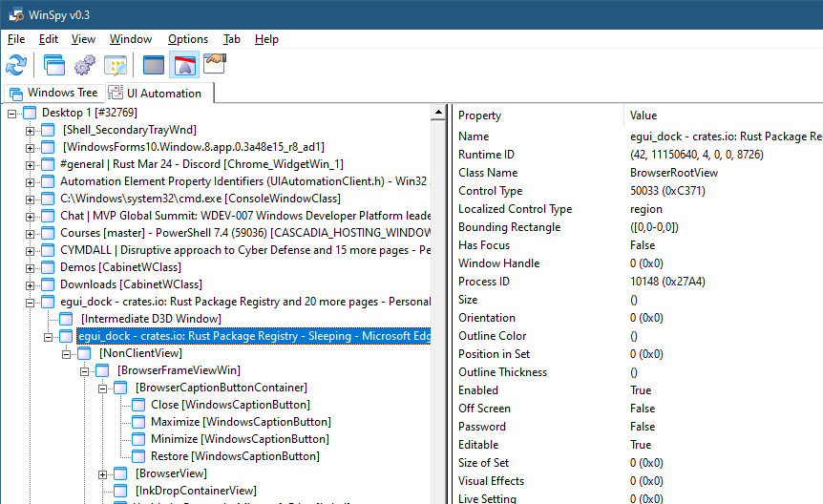
Task: Select the CYMDALL Disruptive approach tree item
Action: (x=244, y=250)
